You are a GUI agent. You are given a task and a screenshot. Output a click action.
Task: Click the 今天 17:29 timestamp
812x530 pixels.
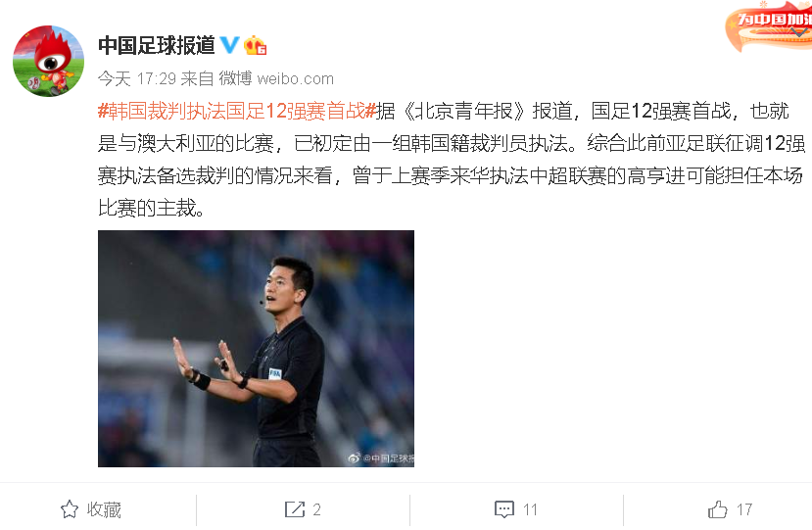coord(137,78)
